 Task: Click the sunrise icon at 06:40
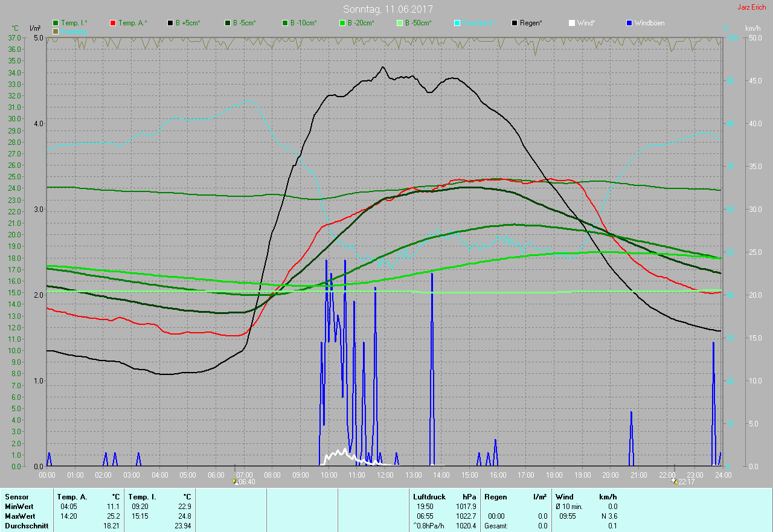coord(235,481)
